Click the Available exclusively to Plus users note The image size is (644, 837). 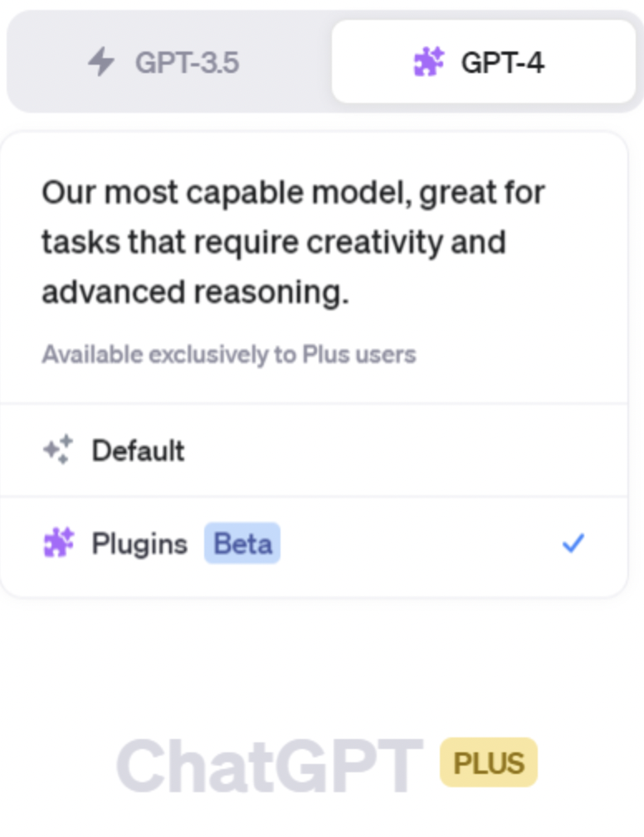click(229, 355)
